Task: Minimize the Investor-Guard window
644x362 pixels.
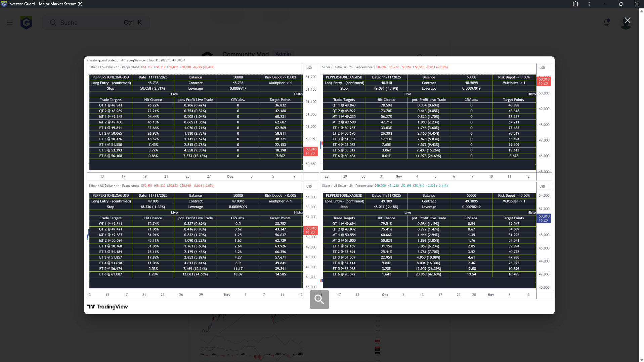Action: click(x=605, y=4)
